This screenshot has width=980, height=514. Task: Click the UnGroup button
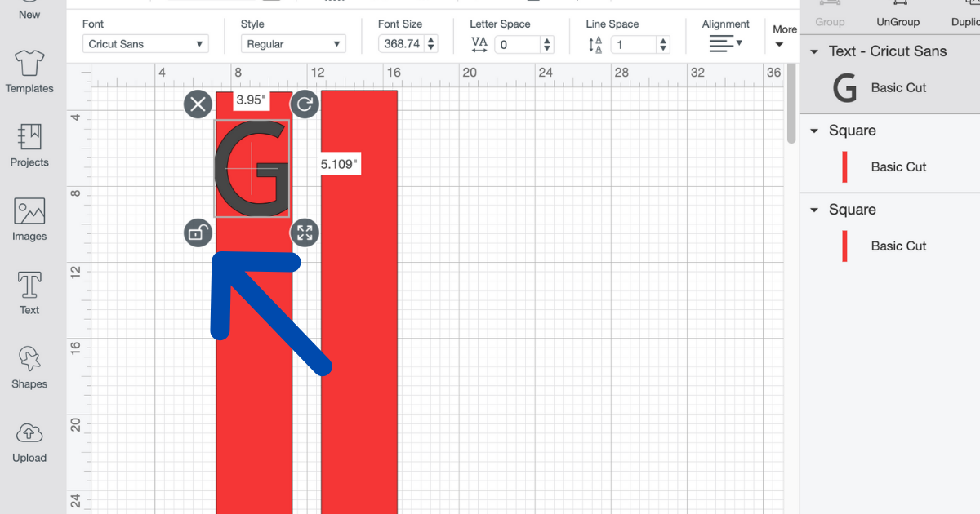(898, 16)
